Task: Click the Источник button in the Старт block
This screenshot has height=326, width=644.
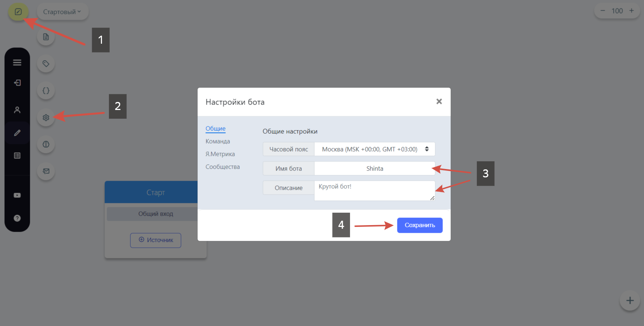Action: point(156,240)
